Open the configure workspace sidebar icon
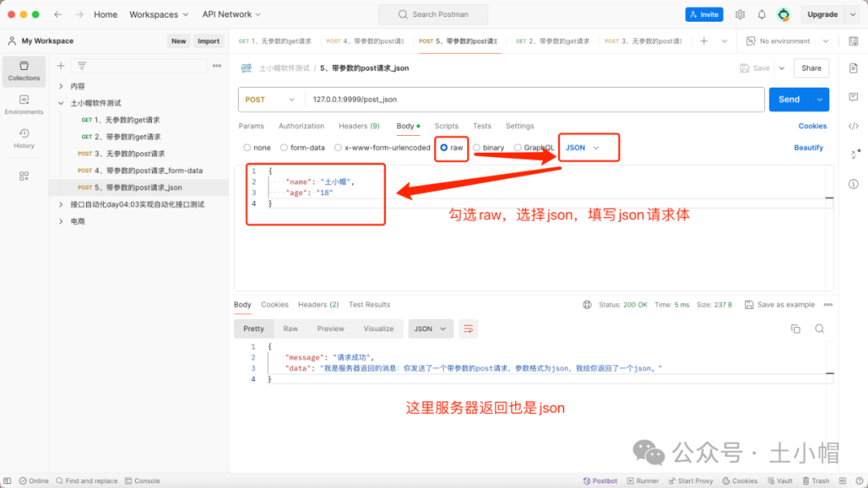Screen dimensions: 868x488 tap(24, 176)
